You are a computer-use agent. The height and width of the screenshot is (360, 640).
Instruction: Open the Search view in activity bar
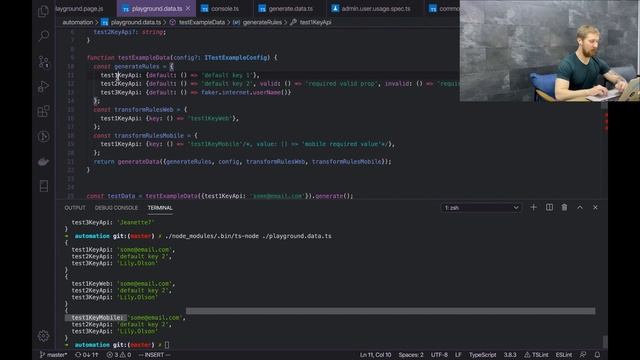[x=43, y=36]
